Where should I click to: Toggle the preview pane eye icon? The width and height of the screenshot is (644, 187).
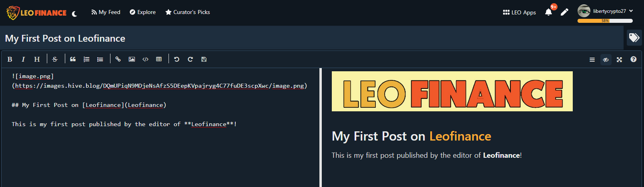tap(606, 60)
